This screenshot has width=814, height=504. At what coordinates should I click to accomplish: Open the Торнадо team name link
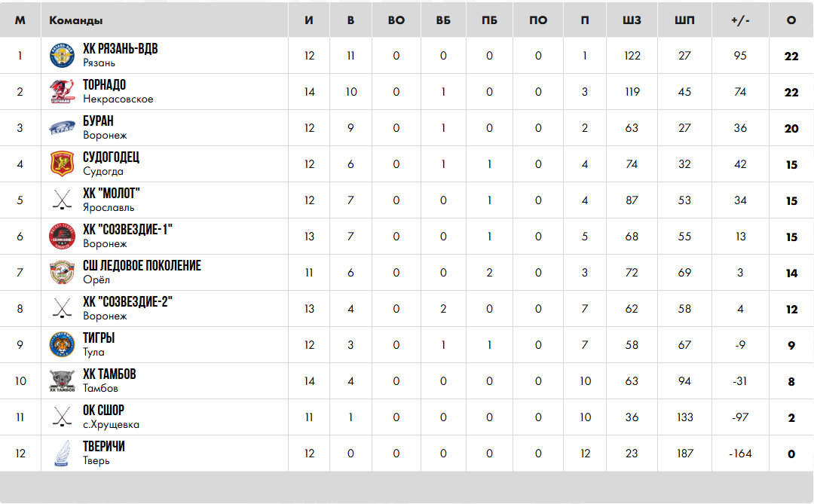[104, 85]
